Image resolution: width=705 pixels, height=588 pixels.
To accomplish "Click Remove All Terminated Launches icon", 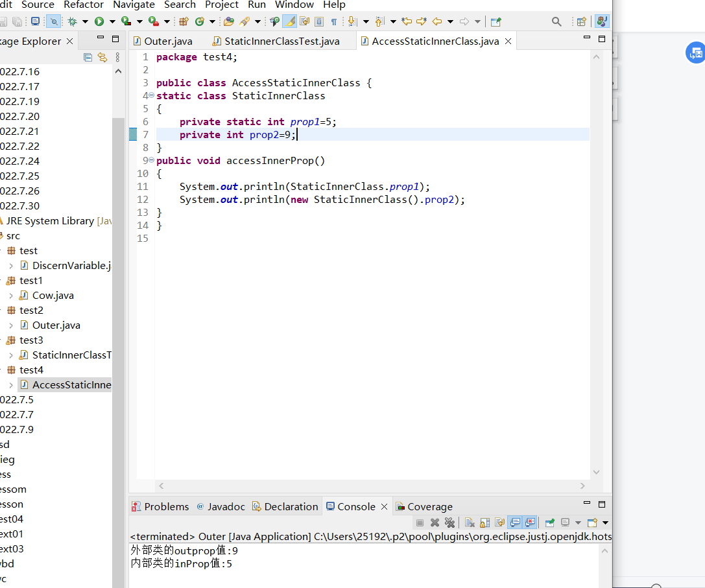I will tap(449, 523).
